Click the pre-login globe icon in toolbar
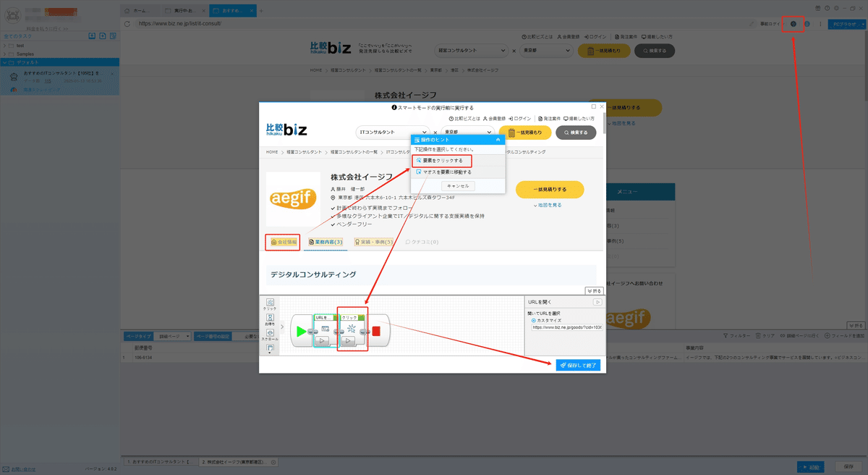 (x=793, y=24)
